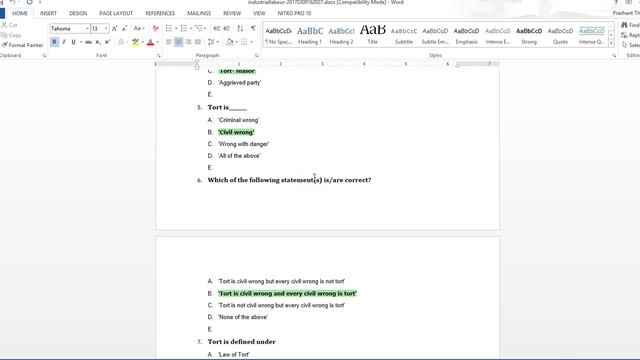Click question text 'Tort is defined under'

(242, 342)
